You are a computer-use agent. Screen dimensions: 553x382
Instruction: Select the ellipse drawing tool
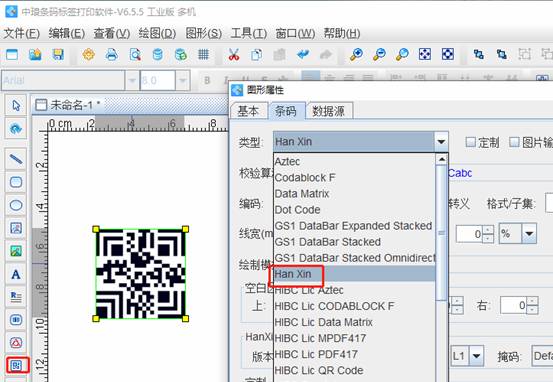(16, 205)
